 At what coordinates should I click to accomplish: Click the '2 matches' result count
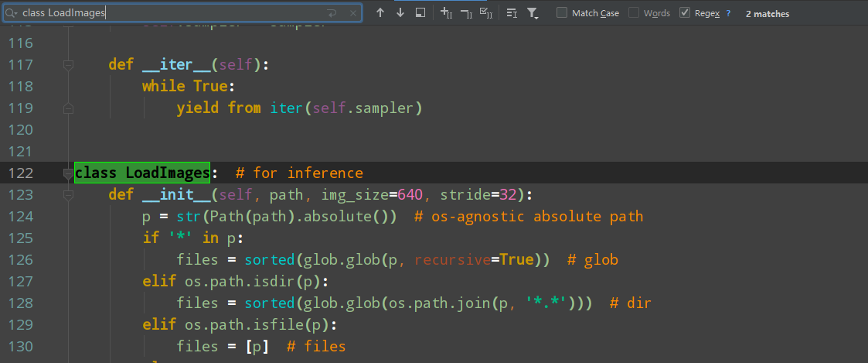(x=768, y=13)
